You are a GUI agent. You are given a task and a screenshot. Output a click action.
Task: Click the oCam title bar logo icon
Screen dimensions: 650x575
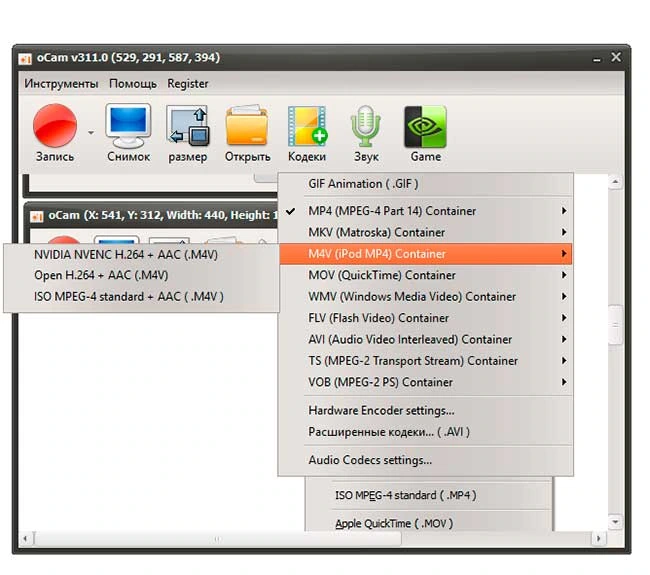[x=25, y=58]
